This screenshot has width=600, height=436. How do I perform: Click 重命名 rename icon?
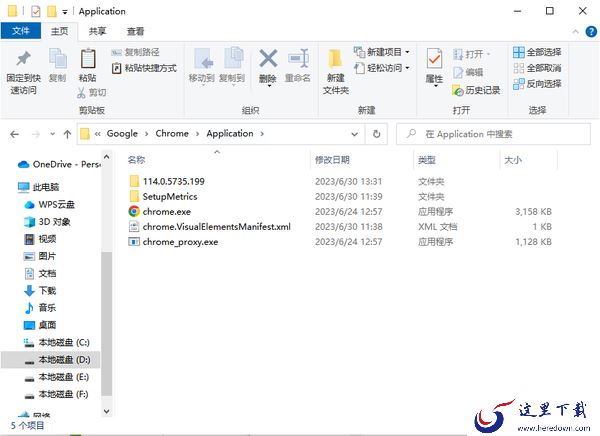point(298,59)
